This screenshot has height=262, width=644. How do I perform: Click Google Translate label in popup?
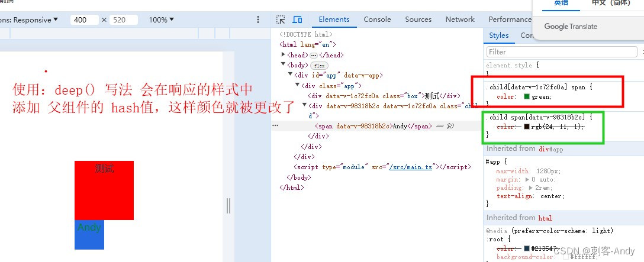571,27
